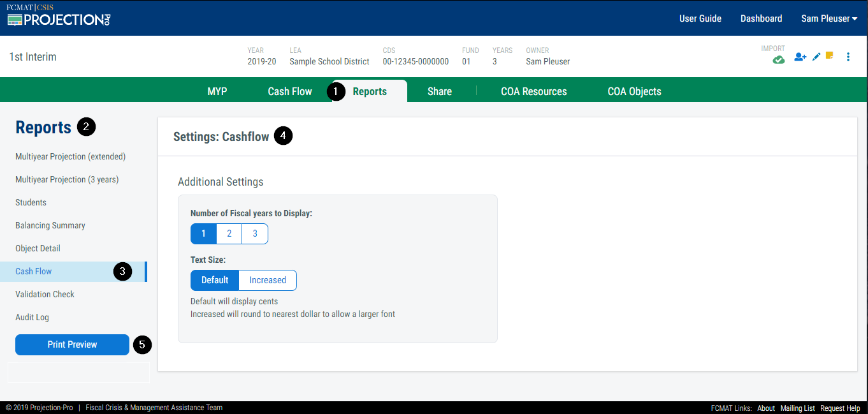Open the Balancing Summary report
The width and height of the screenshot is (868, 414).
click(50, 225)
